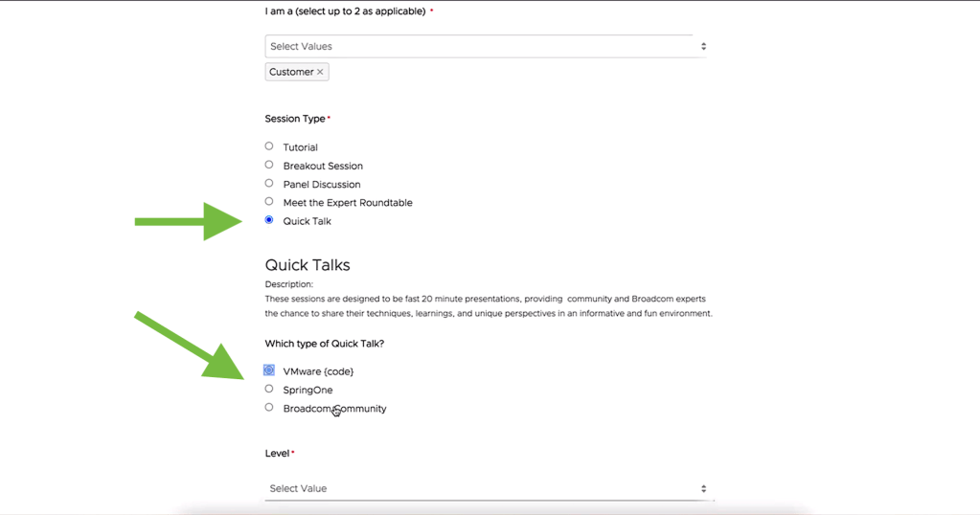Screen dimensions: 980x515
Task: Click the Quick Talk label text
Action: point(307,221)
